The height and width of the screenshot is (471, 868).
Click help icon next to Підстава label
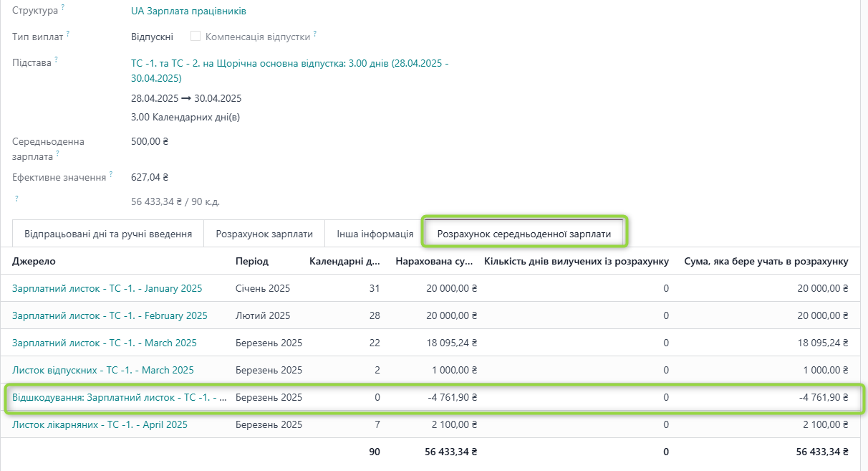56,60
